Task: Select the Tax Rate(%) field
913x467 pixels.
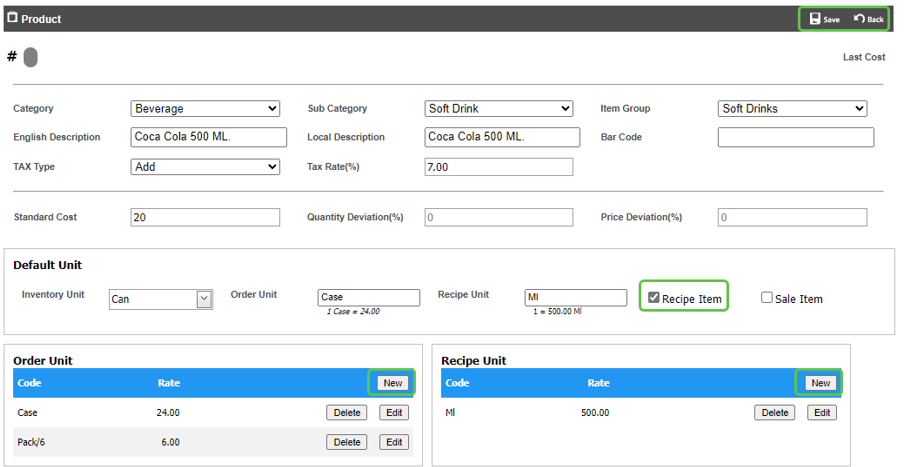Action: 499,167
